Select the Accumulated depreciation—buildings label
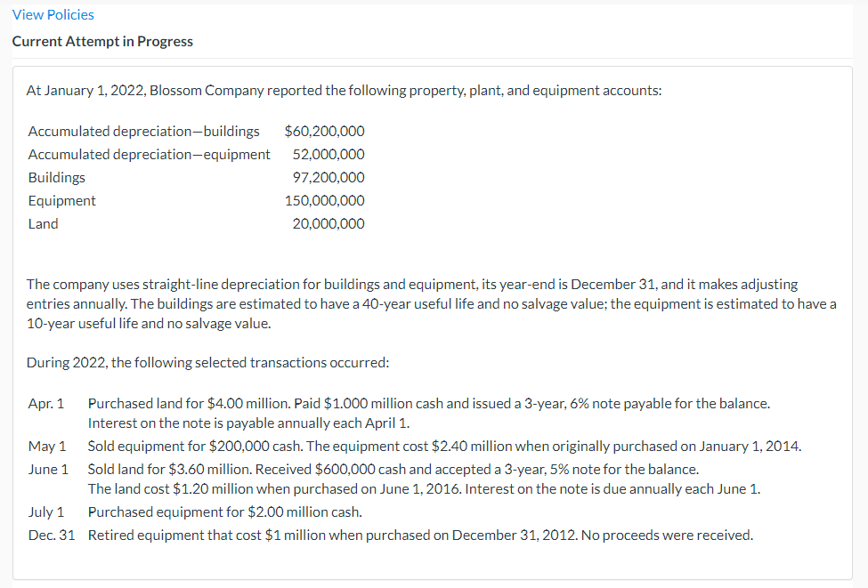 [143, 131]
